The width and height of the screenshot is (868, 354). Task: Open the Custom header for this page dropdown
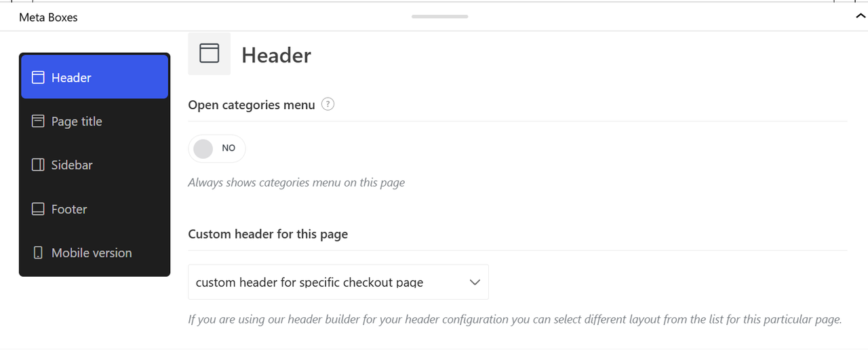click(338, 282)
